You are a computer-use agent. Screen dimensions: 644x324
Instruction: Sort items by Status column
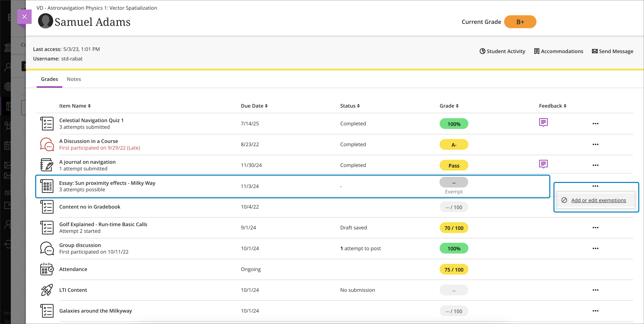tap(350, 106)
